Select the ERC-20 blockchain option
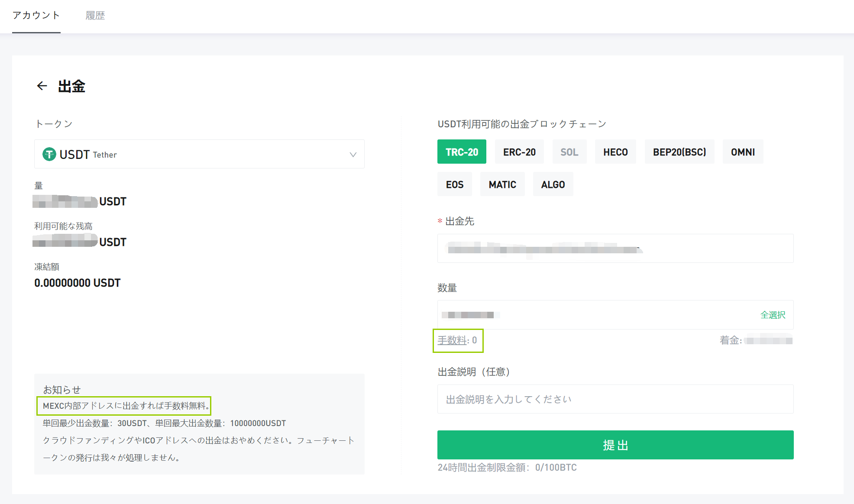 pos(519,152)
